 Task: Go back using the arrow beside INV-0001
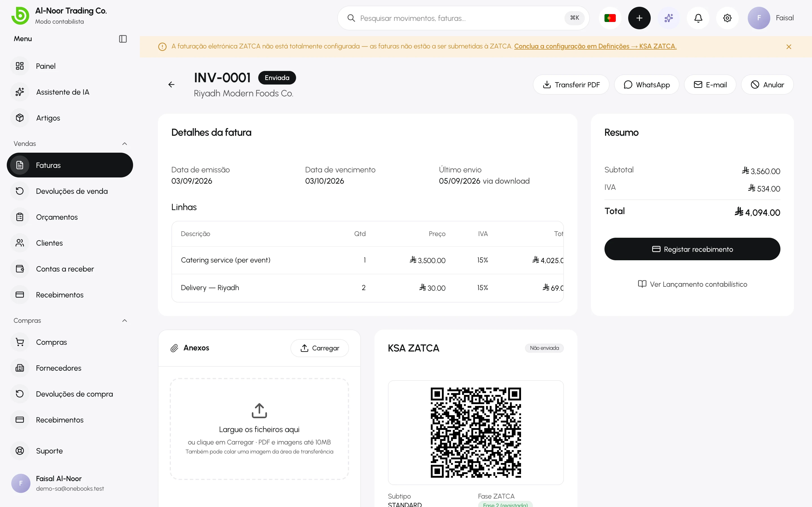coord(171,84)
